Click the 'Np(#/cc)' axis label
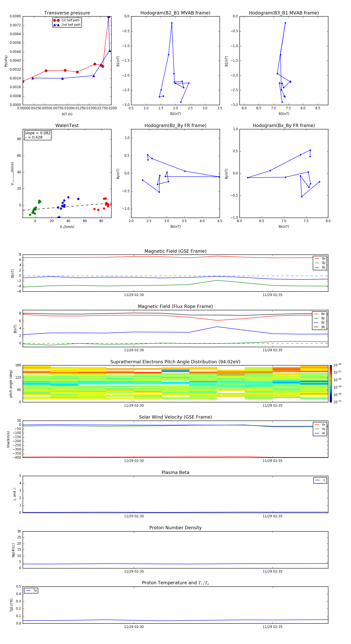The height and width of the screenshot is (644, 351). tap(13, 550)
